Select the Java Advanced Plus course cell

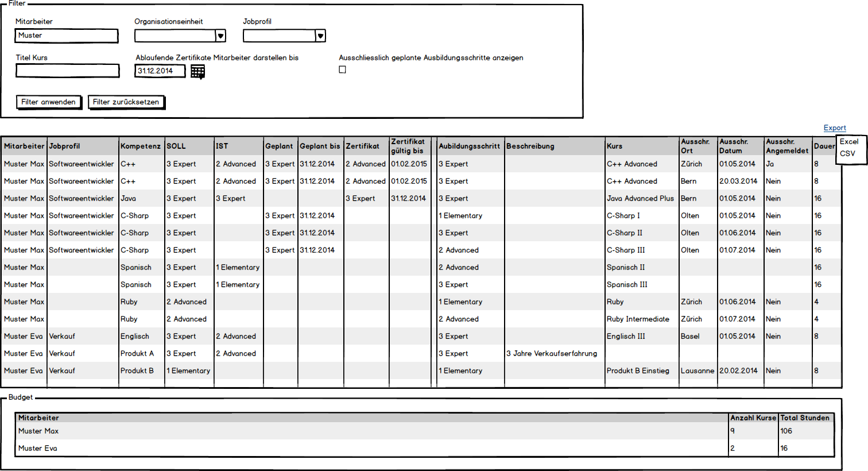pos(640,199)
